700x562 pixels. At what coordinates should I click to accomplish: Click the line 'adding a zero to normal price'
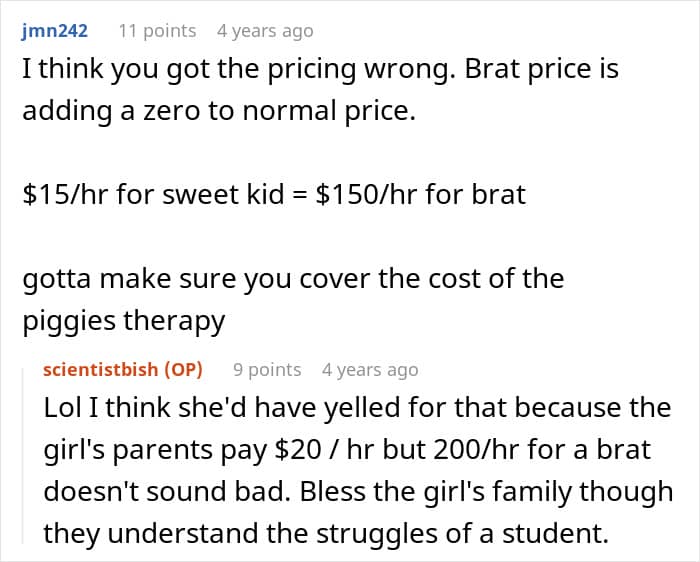(x=219, y=111)
